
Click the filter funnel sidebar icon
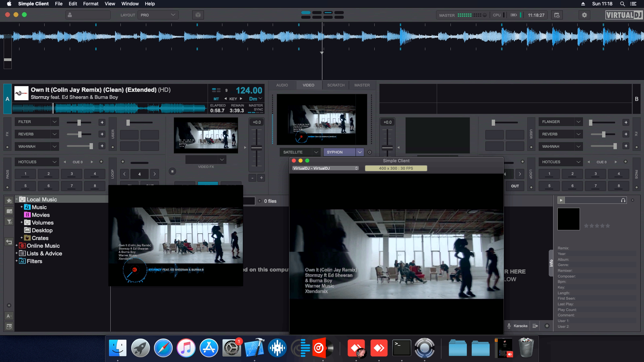[9, 222]
